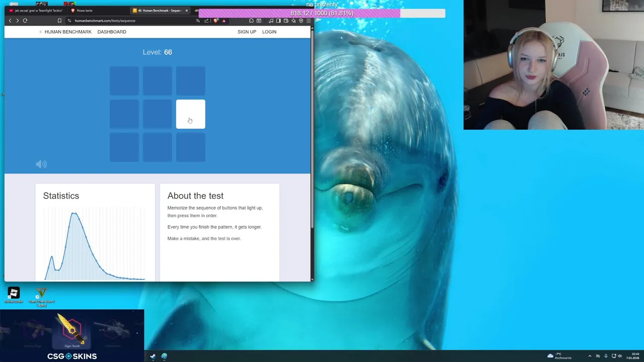Click LOGIN in the site header

pos(269,32)
